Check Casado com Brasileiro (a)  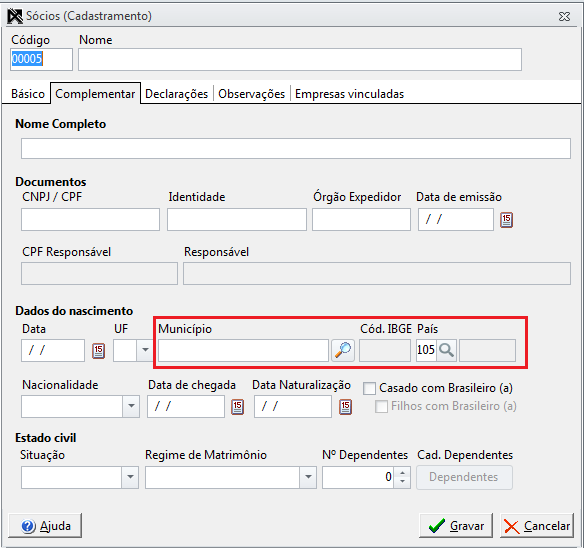coord(369,388)
